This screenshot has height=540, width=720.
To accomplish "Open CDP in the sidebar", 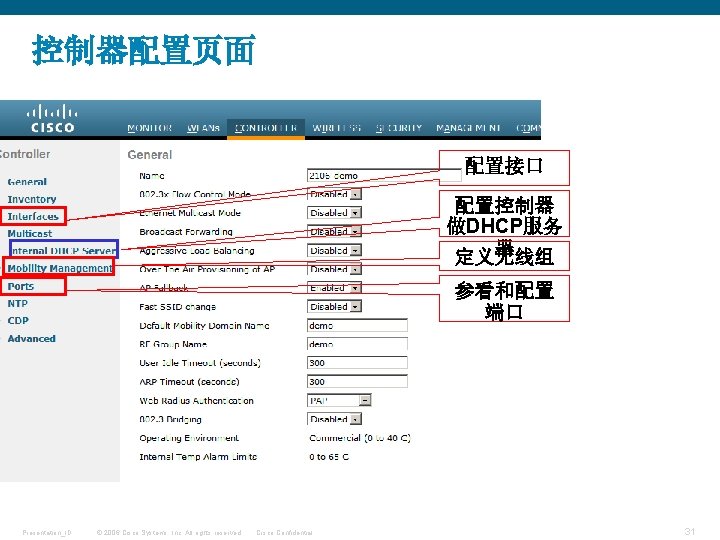I will pos(18,321).
